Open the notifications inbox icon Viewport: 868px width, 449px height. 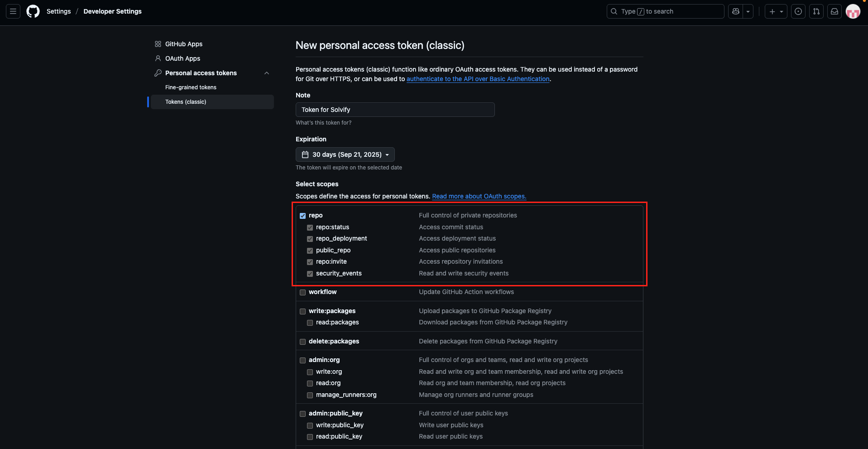click(x=834, y=11)
